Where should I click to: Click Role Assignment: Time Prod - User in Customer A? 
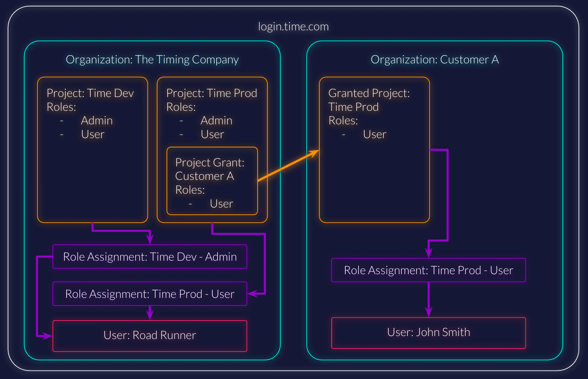coord(428,270)
